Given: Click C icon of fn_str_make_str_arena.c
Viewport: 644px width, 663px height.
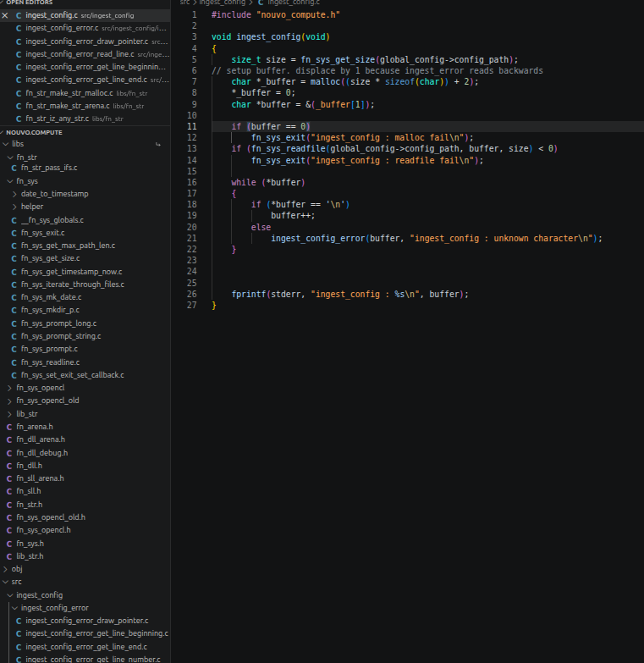Looking at the screenshot, I should (x=19, y=106).
